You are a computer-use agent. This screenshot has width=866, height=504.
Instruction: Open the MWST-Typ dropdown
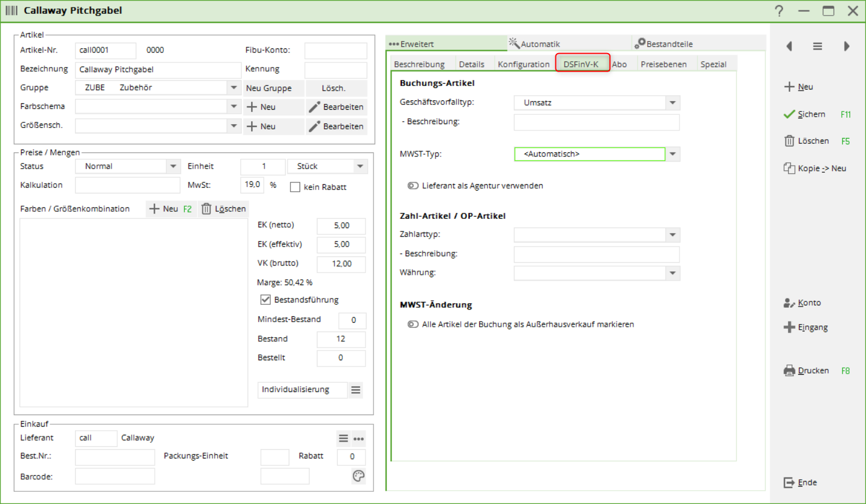click(x=673, y=154)
